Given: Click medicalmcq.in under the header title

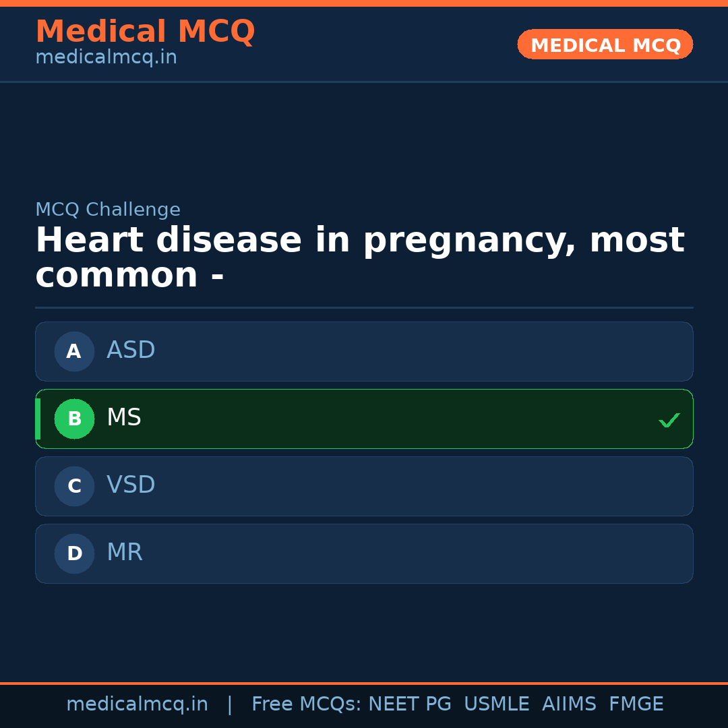Looking at the screenshot, I should tap(106, 57).
